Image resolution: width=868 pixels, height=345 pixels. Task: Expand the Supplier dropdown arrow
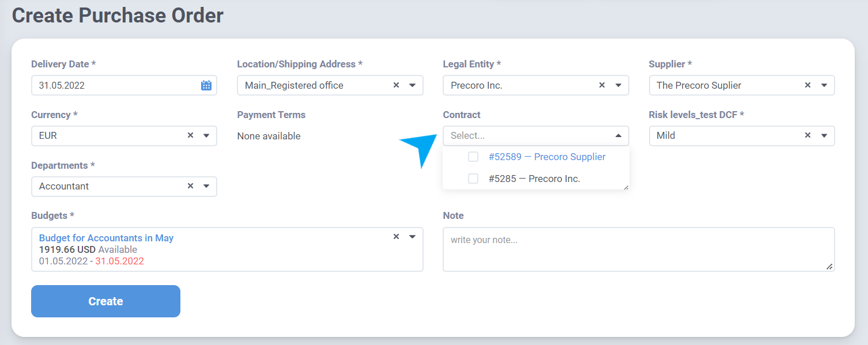[824, 85]
